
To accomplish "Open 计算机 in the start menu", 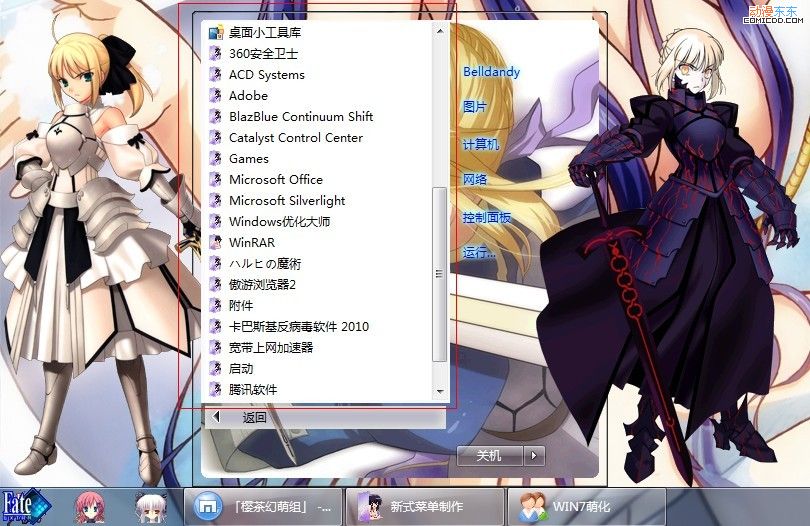I will [x=481, y=144].
